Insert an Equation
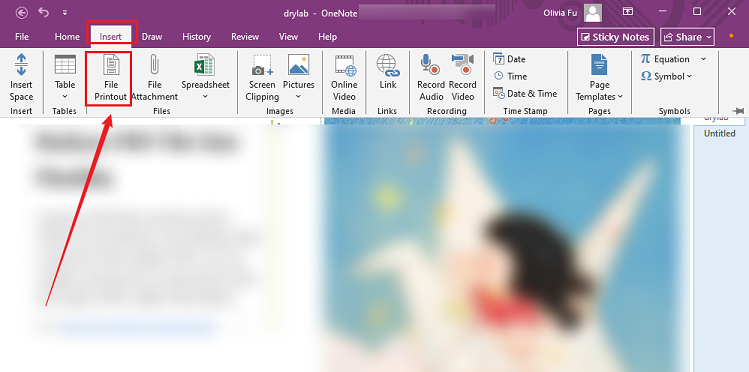The height and width of the screenshot is (372, 749). point(665,59)
